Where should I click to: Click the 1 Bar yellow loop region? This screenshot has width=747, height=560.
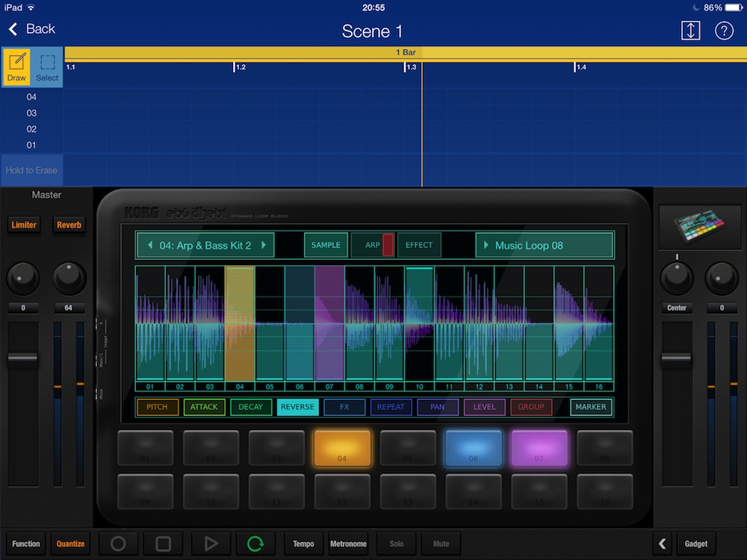[x=406, y=52]
